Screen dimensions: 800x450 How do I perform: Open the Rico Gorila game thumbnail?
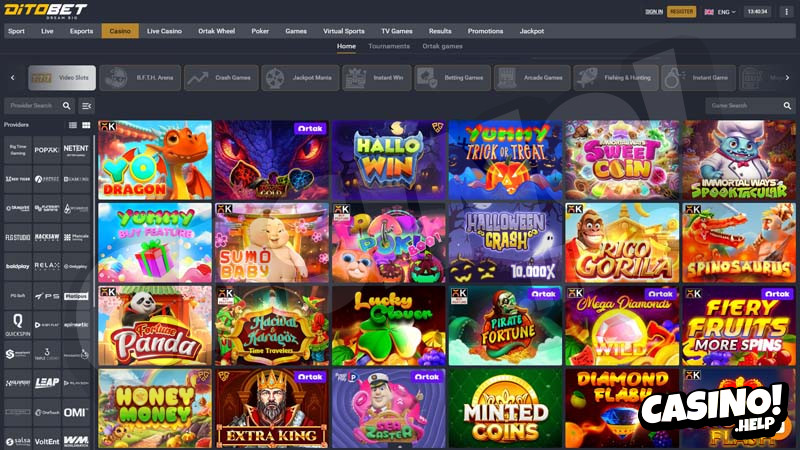coord(622,243)
